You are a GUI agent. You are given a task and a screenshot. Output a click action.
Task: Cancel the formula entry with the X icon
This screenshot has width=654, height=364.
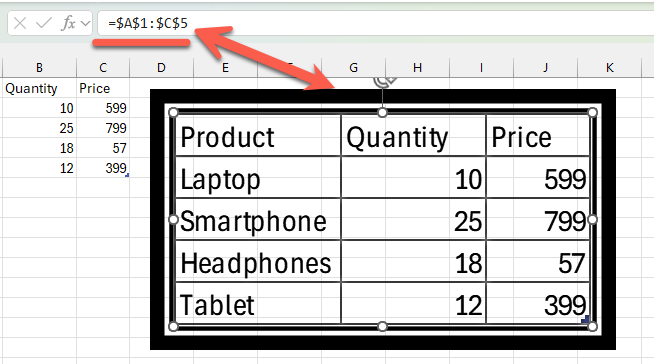click(x=20, y=23)
